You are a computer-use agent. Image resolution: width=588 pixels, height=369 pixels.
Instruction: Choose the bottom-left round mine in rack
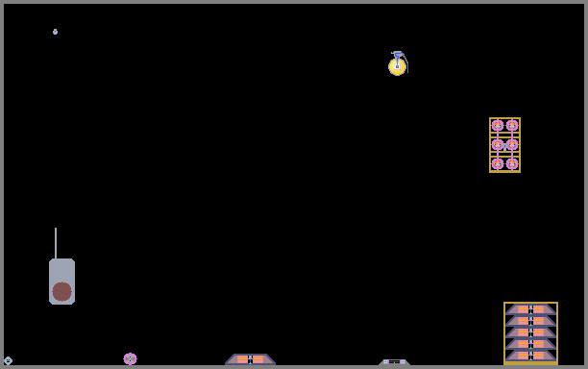498,164
